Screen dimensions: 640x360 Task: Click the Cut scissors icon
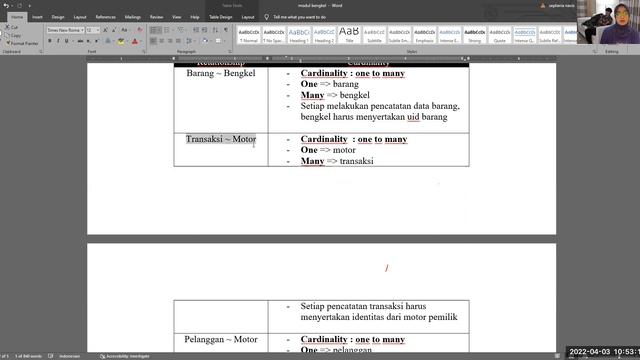coord(7,27)
